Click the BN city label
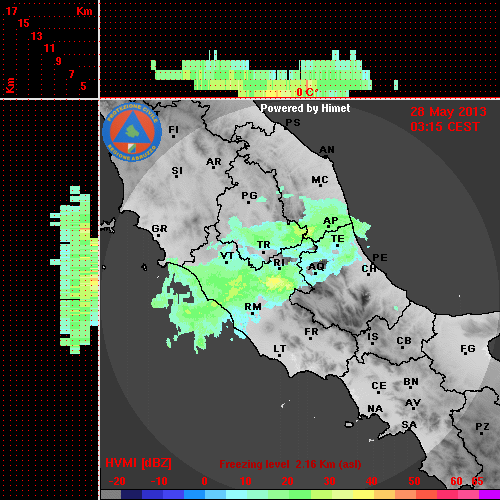 [411, 383]
